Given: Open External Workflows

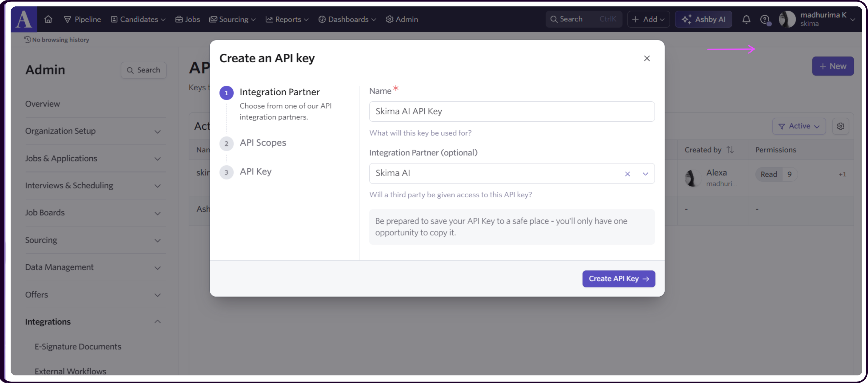Looking at the screenshot, I should pos(70,371).
